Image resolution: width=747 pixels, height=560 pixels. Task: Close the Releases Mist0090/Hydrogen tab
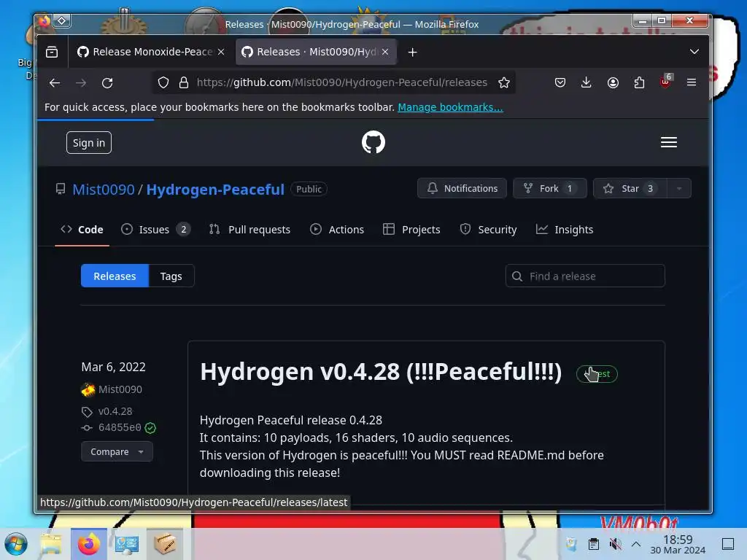tap(385, 52)
